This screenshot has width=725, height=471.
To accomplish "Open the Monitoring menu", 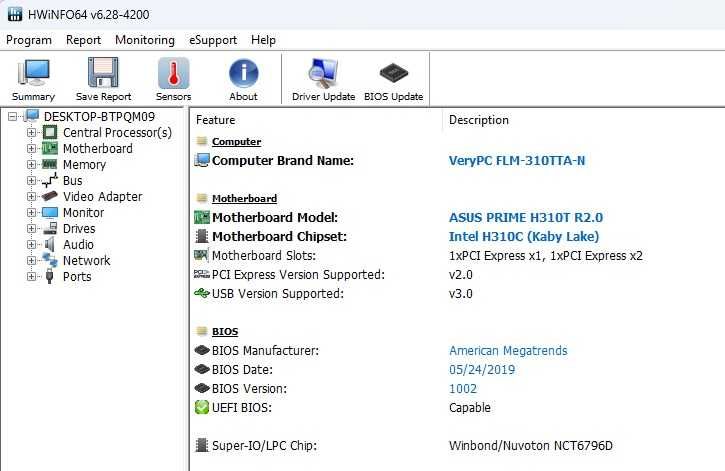I will coord(145,40).
